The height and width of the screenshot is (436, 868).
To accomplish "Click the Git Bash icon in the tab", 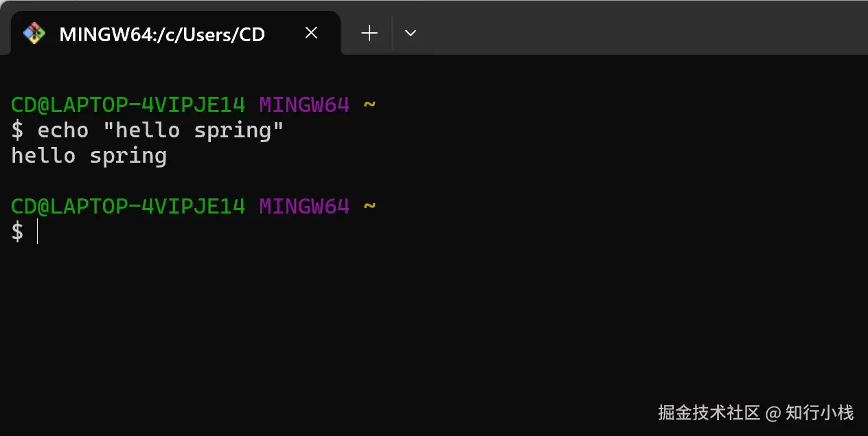I will coord(34,33).
